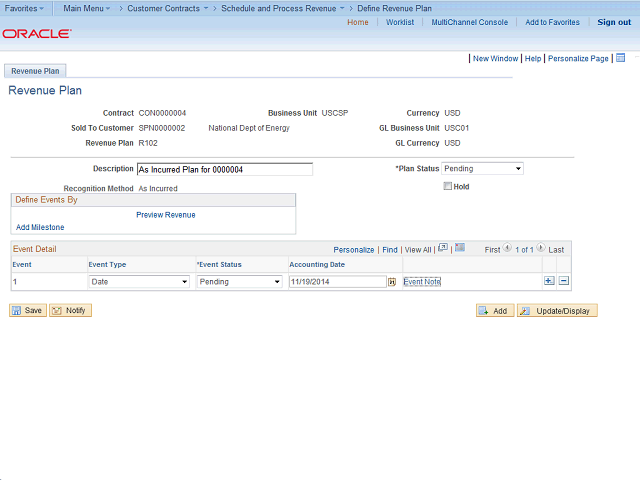Add a new event row with plus icon
Image resolution: width=640 pixels, height=480 pixels.
coord(549,281)
